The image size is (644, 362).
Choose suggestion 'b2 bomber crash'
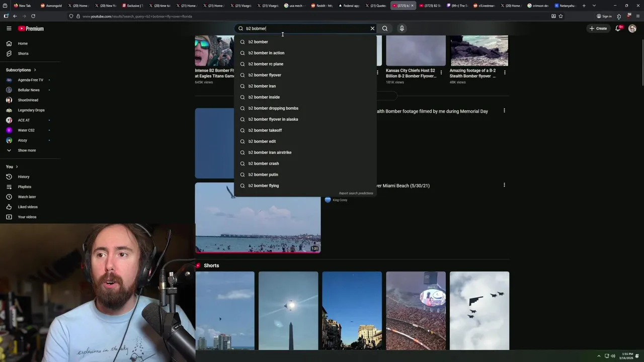pos(305,163)
